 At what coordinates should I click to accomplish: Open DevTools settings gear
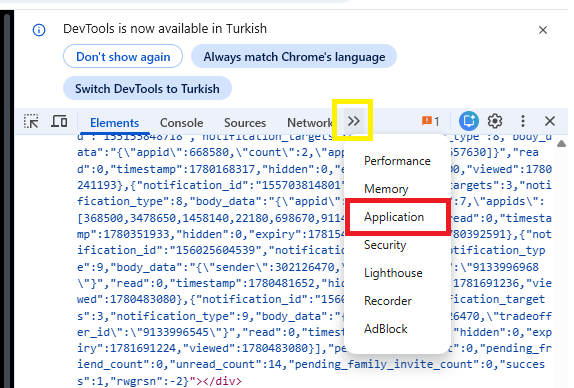click(x=495, y=121)
